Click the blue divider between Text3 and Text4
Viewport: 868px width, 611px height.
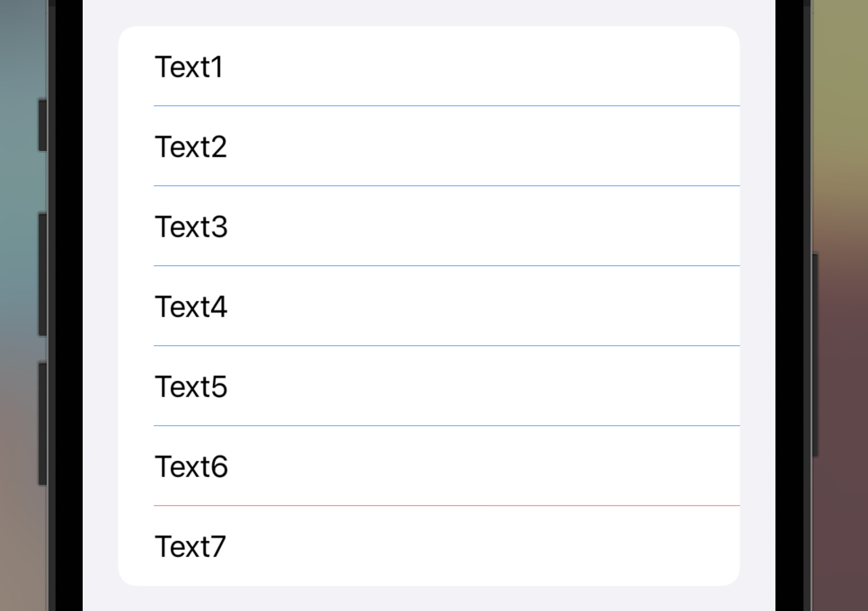[x=447, y=266]
